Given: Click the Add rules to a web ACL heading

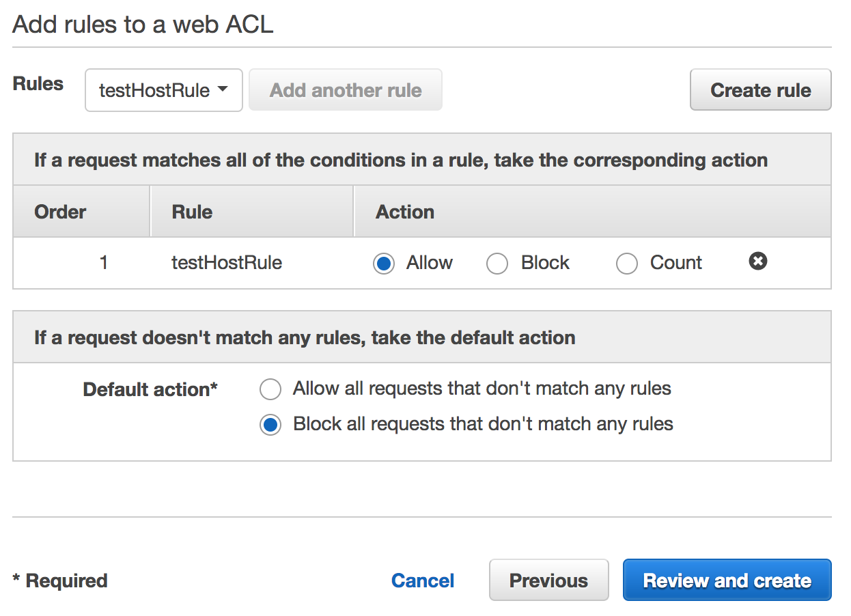Looking at the screenshot, I should click(x=143, y=25).
